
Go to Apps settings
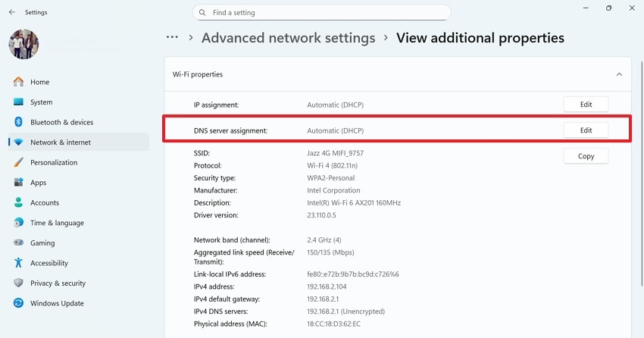(79, 183)
